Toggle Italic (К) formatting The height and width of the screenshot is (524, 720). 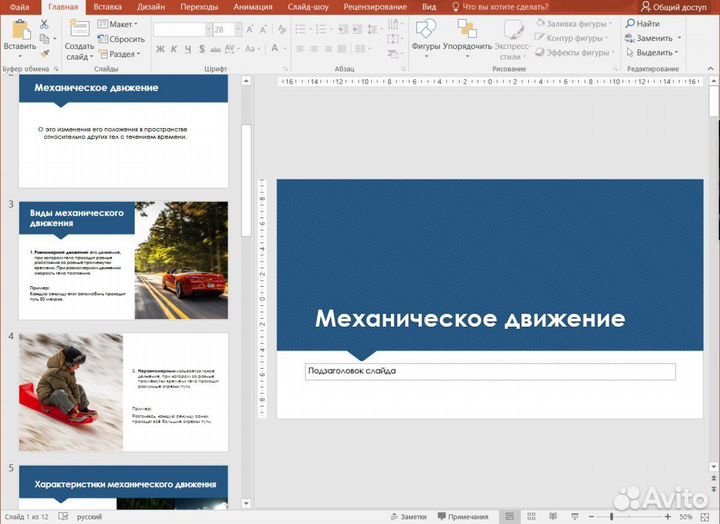174,49
